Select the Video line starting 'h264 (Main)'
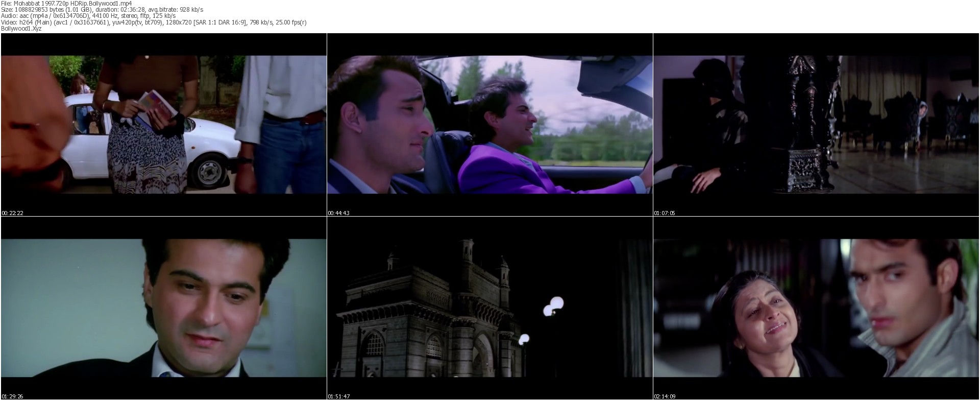Image resolution: width=980 pixels, height=400 pixels. point(154,22)
